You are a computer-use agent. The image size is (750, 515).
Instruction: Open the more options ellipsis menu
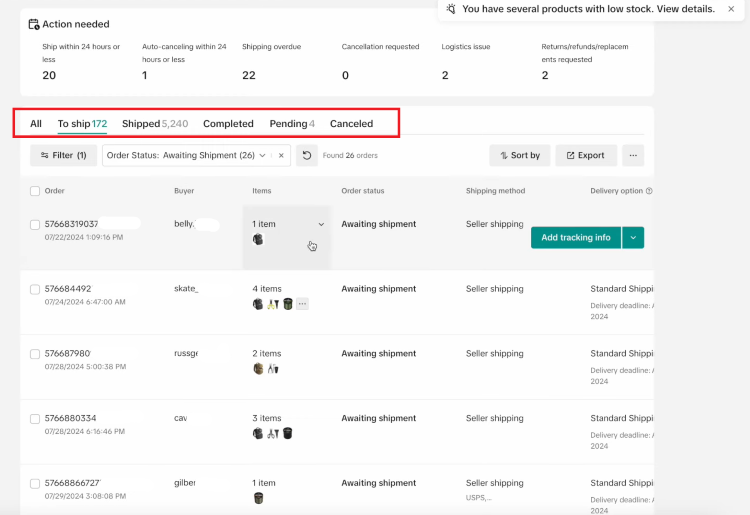click(x=633, y=155)
